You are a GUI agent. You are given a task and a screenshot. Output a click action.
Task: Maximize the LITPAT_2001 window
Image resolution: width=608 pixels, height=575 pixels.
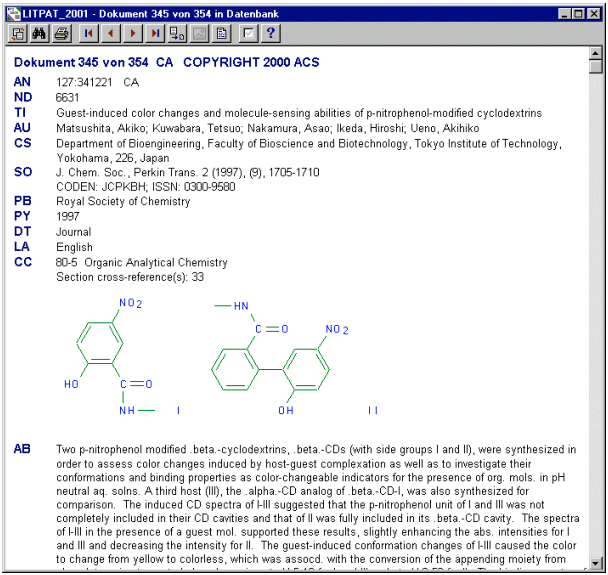click(580, 12)
